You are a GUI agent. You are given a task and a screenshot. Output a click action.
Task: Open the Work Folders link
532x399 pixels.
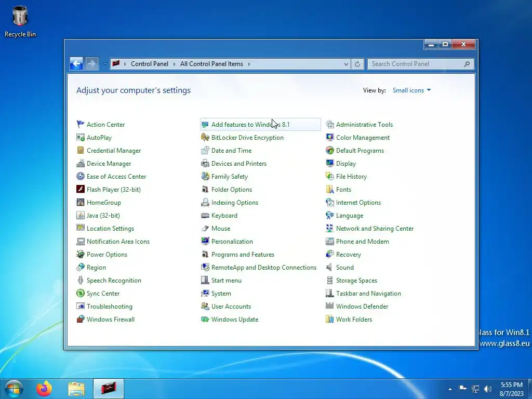point(354,320)
